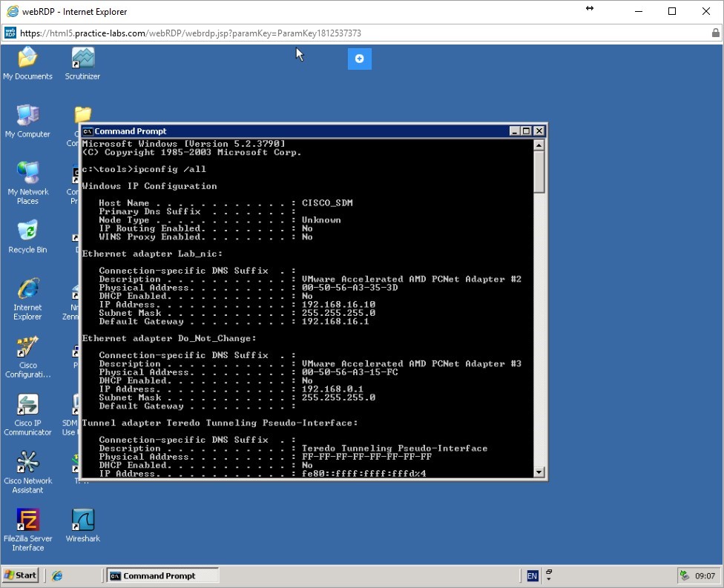Launch Internet Explorer desktop shortcut

[x=27, y=299]
